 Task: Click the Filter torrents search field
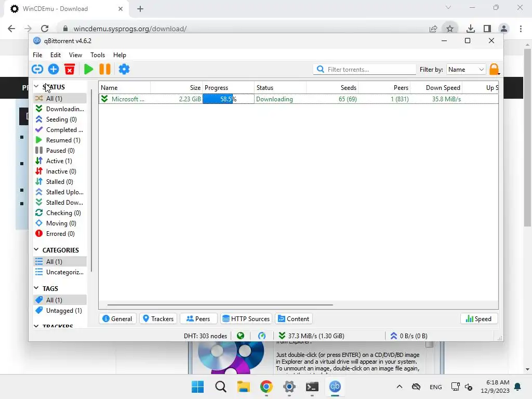[x=364, y=69]
